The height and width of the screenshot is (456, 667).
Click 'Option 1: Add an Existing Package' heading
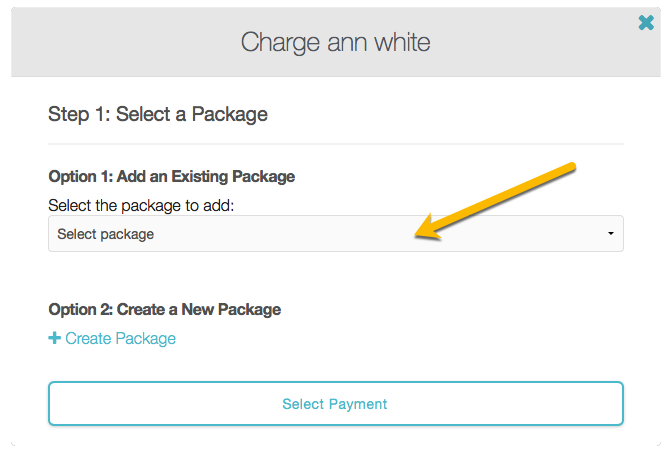(x=171, y=177)
